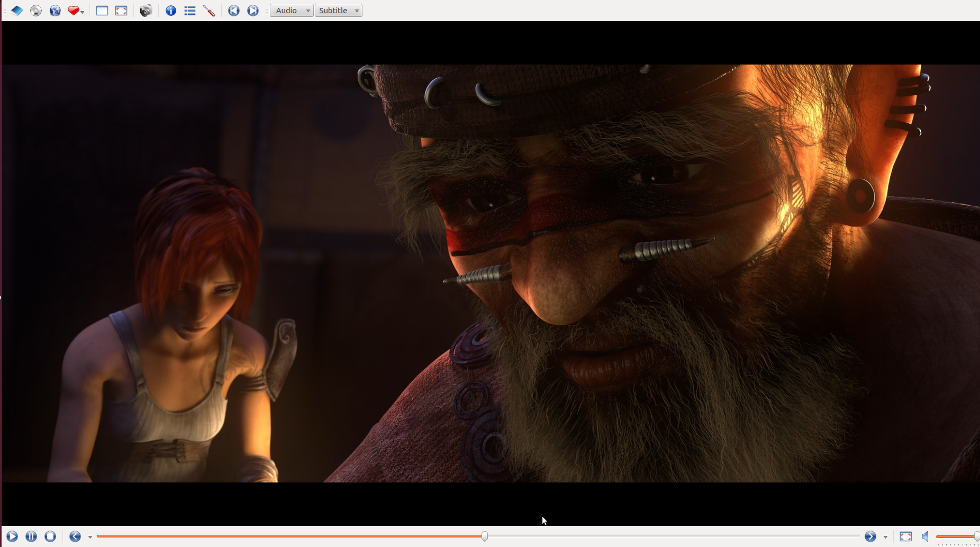The image size is (980, 547).
Task: Toggle fullscreen icon in the top toolbar
Action: pos(121,11)
